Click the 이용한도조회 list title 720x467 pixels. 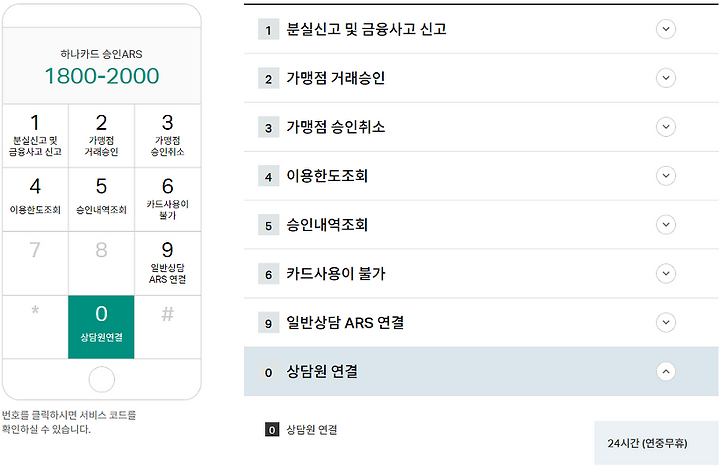327,176
